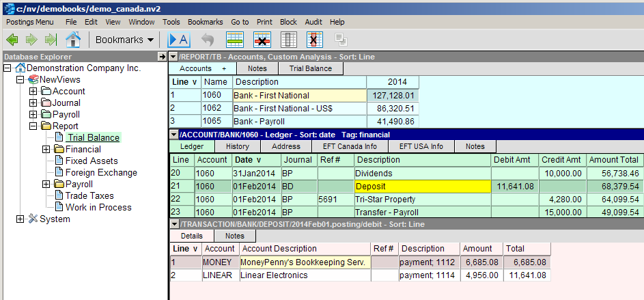
Task: Click the delete row icon
Action: (262, 40)
